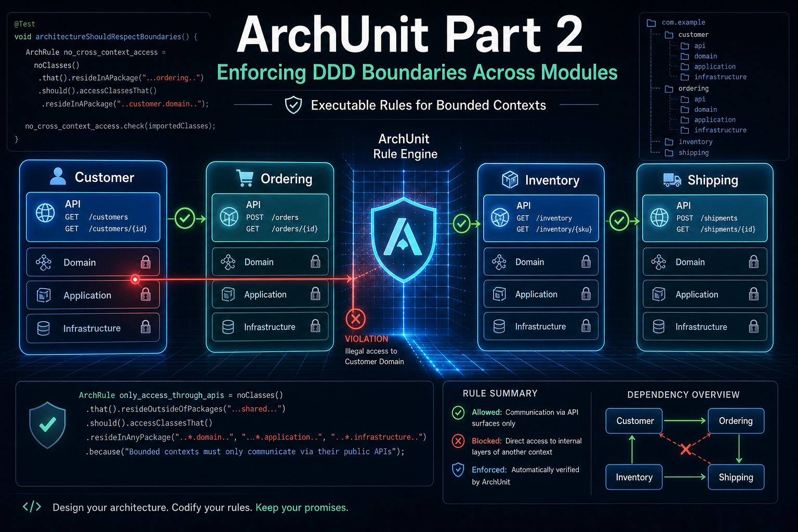Click the Shipping API globe icon
The height and width of the screenshot is (532, 798).
[659, 217]
